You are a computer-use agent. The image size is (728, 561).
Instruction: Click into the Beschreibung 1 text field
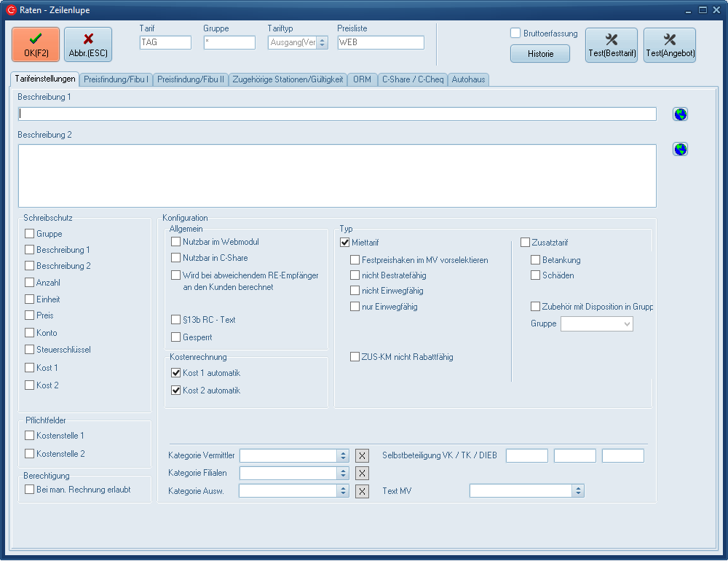pyautogui.click(x=337, y=114)
